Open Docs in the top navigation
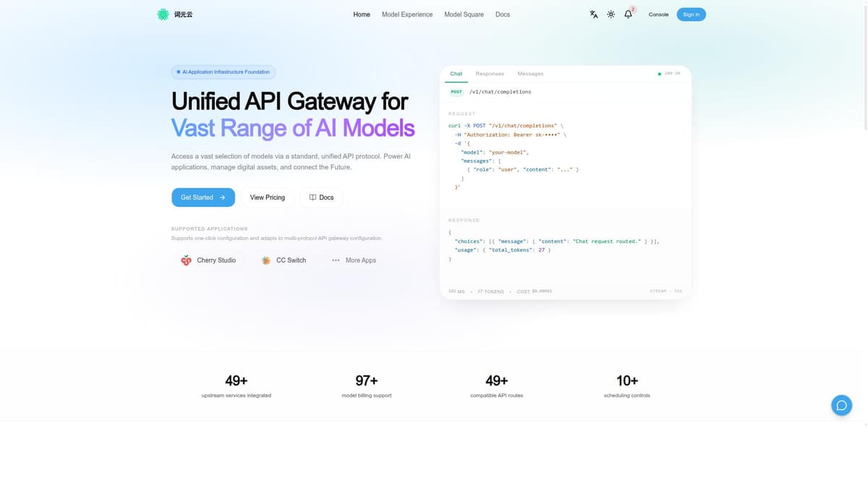This screenshot has width=868, height=488. tap(503, 14)
